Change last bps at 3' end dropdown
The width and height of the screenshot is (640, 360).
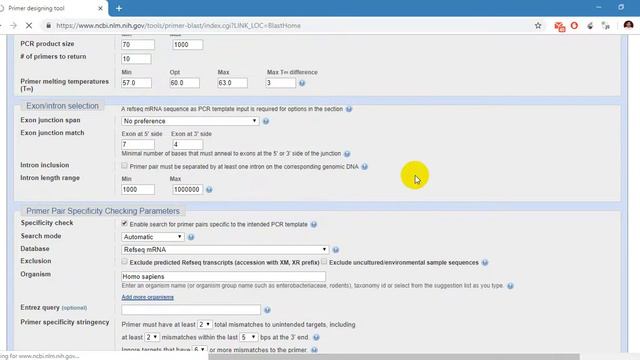(248, 337)
